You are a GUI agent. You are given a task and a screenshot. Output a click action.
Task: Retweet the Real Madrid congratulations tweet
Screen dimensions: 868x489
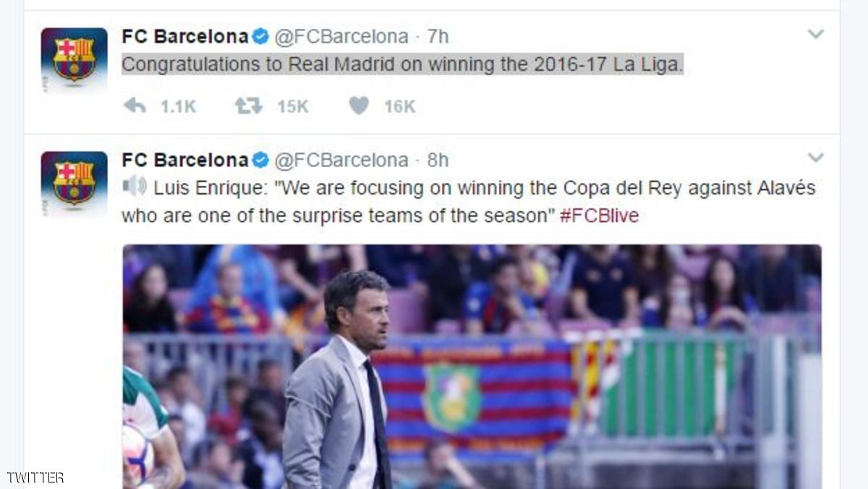click(248, 106)
